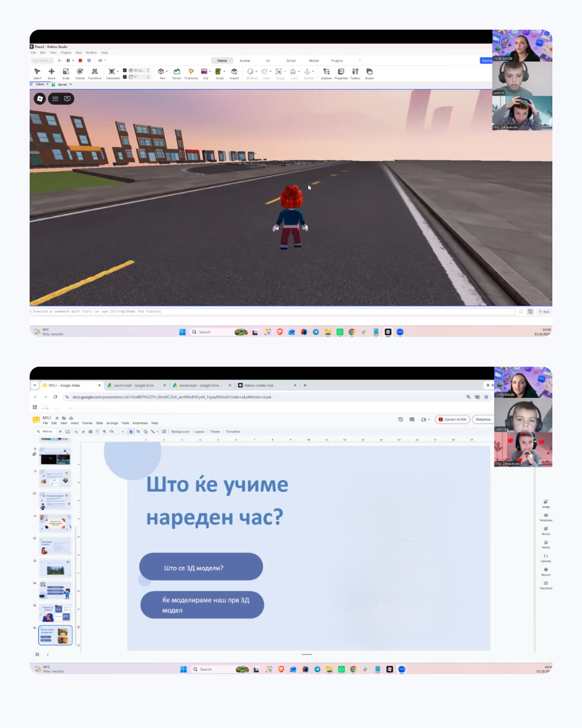Expand the Part dropdown arrow
582x728 pixels.
click(x=167, y=71)
